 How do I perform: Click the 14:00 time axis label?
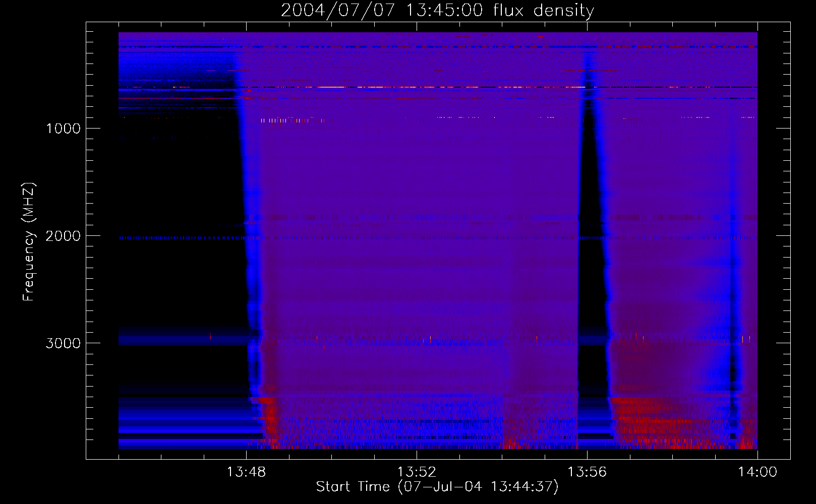coord(757,472)
